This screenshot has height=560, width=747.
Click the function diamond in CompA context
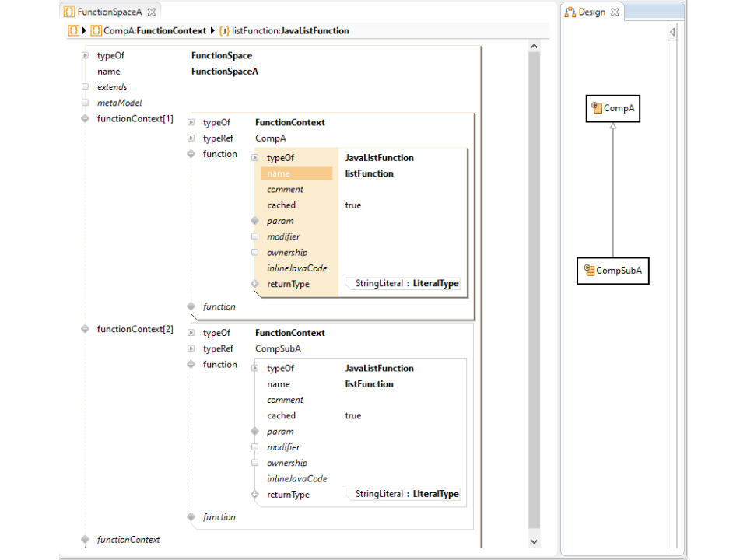(191, 153)
